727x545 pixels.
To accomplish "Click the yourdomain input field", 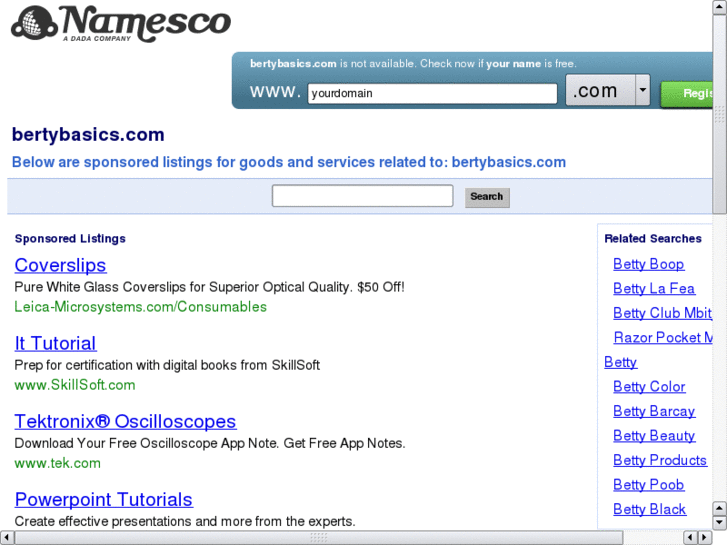I will tap(432, 93).
